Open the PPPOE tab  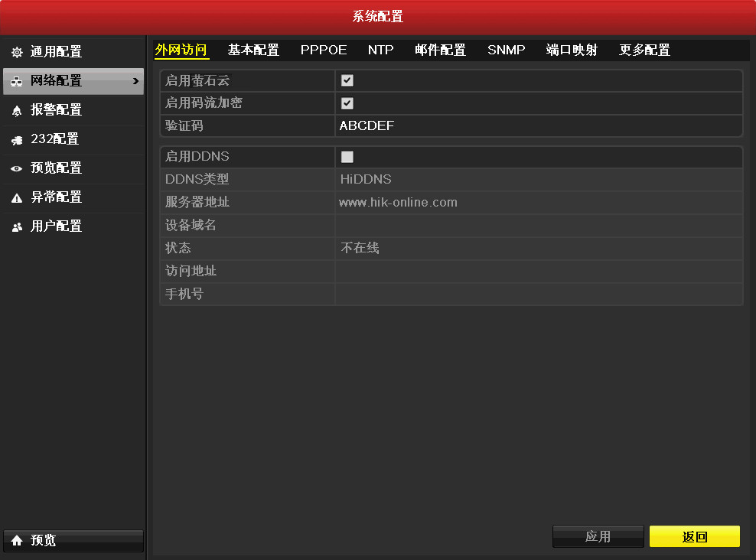[x=324, y=50]
